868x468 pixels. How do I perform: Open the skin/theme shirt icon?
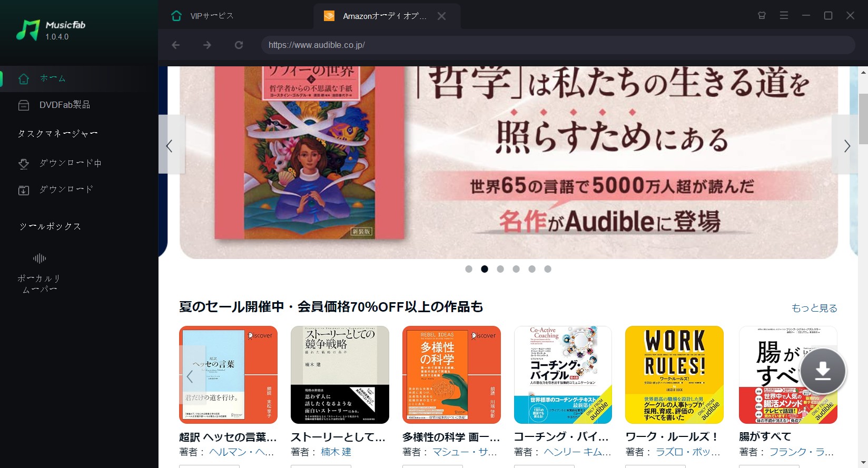coord(762,16)
